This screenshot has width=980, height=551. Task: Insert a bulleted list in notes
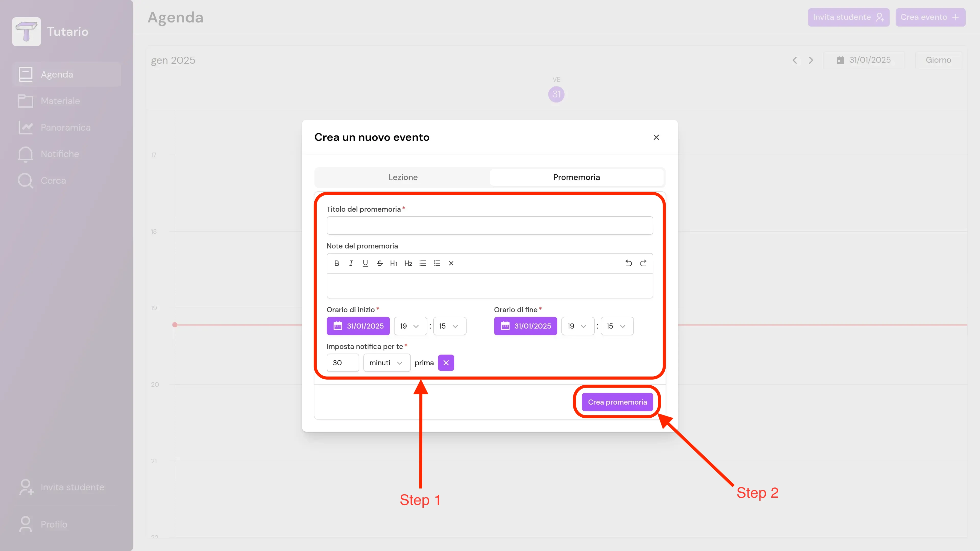(x=422, y=263)
